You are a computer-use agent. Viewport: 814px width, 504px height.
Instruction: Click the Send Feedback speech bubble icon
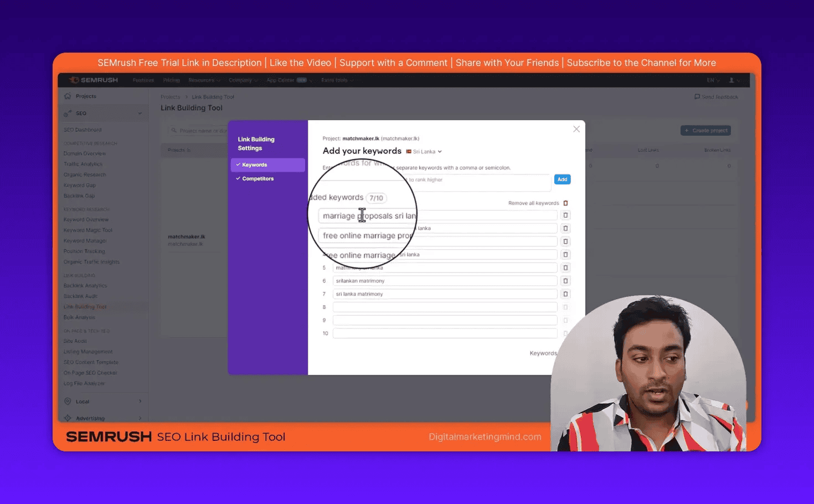point(697,96)
